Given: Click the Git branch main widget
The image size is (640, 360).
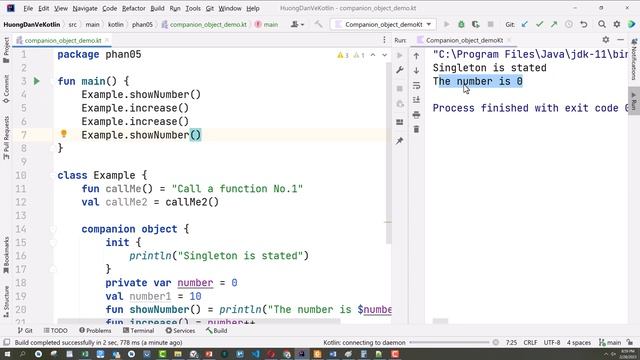Looking at the screenshot, I should coord(610,343).
